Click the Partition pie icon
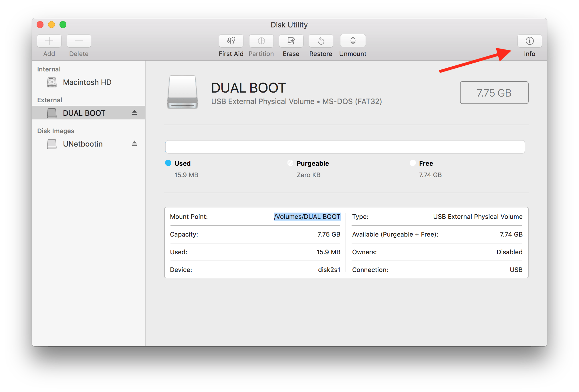579x392 pixels. (x=261, y=41)
